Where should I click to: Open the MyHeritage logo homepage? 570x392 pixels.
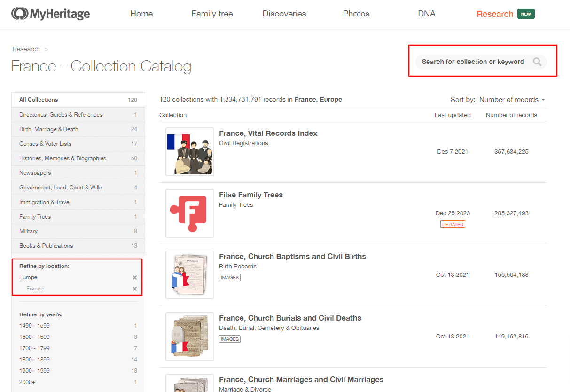click(x=51, y=14)
